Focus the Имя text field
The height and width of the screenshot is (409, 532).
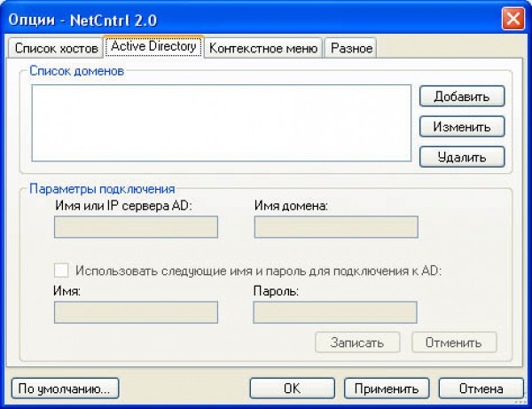136,312
